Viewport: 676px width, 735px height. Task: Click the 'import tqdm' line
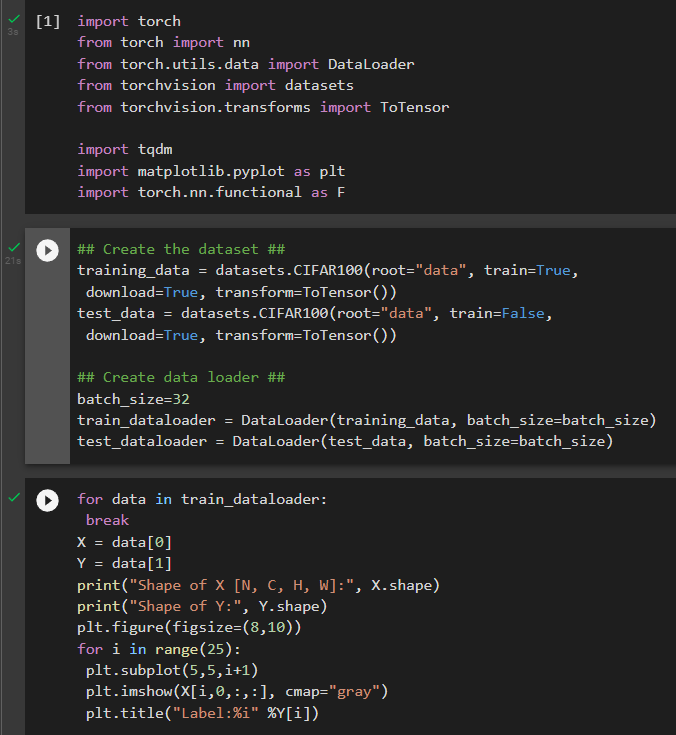125,150
